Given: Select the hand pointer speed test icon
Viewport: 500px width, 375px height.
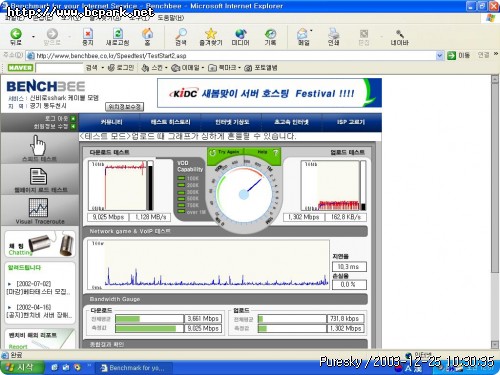Looking at the screenshot, I should coord(38,145).
